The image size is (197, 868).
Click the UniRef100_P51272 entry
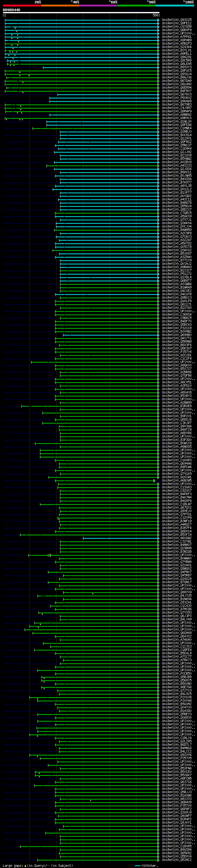[177, 274]
